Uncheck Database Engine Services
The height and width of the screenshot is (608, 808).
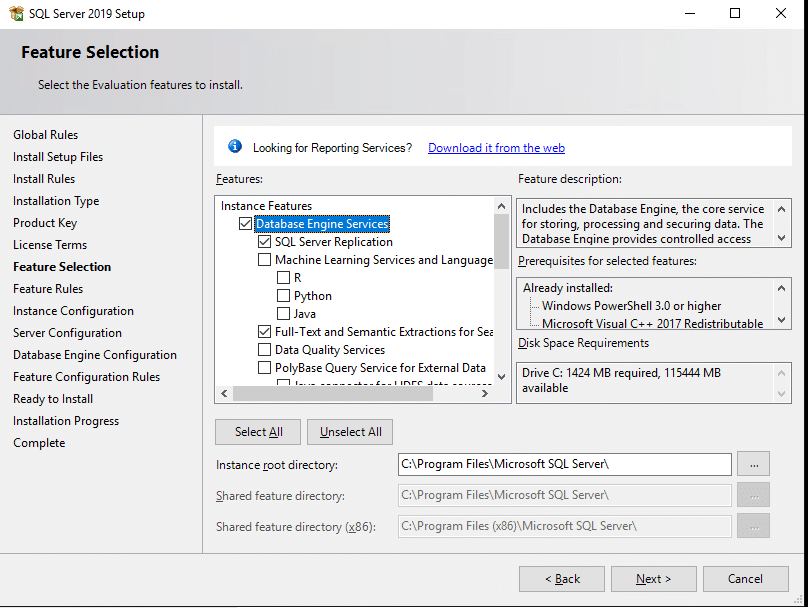(x=244, y=224)
